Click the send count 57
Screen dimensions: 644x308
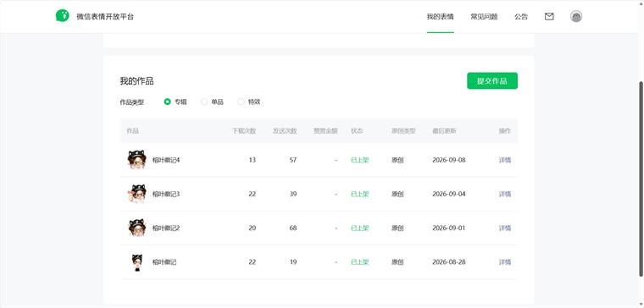pyautogui.click(x=293, y=160)
